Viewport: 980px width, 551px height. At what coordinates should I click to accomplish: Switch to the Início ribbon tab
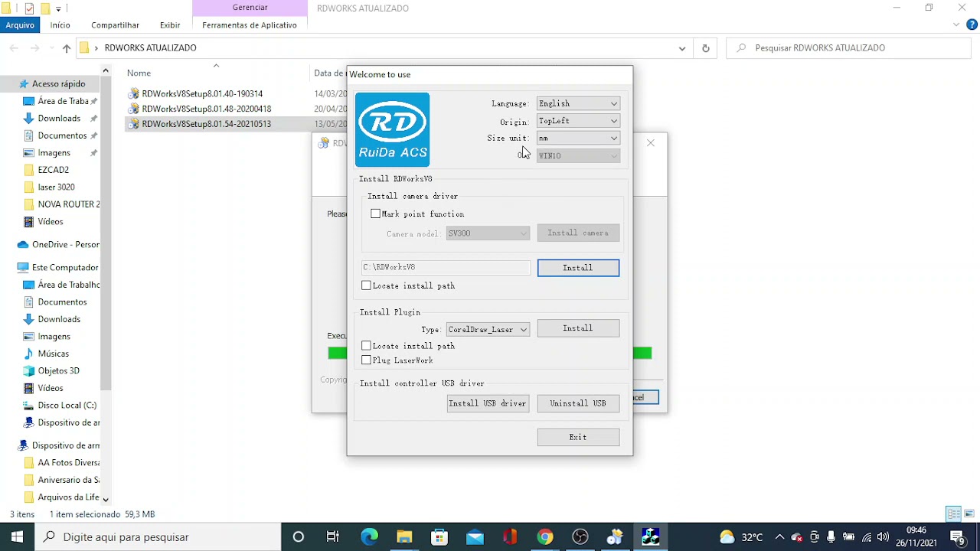[x=60, y=25]
